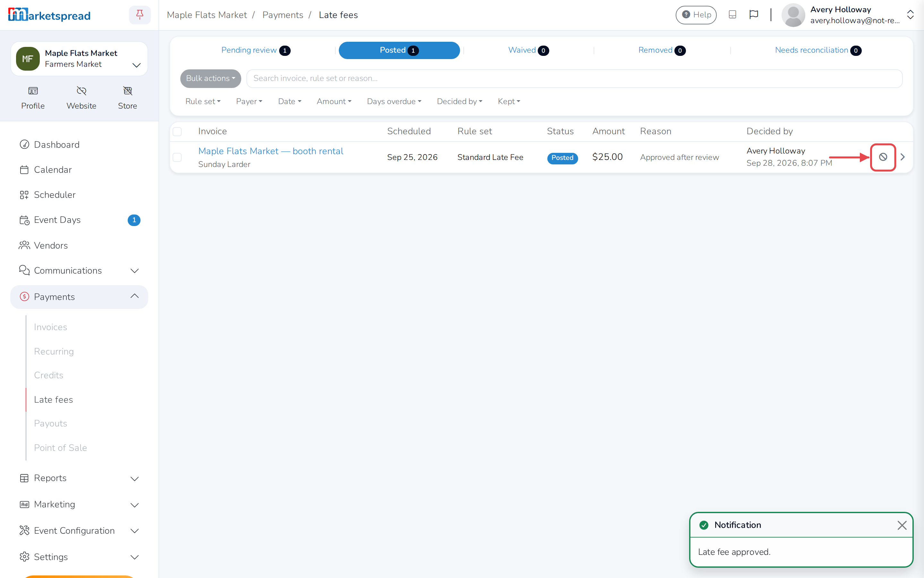
Task: Open the Maple Flats Market switcher dropdown
Action: tap(79, 59)
